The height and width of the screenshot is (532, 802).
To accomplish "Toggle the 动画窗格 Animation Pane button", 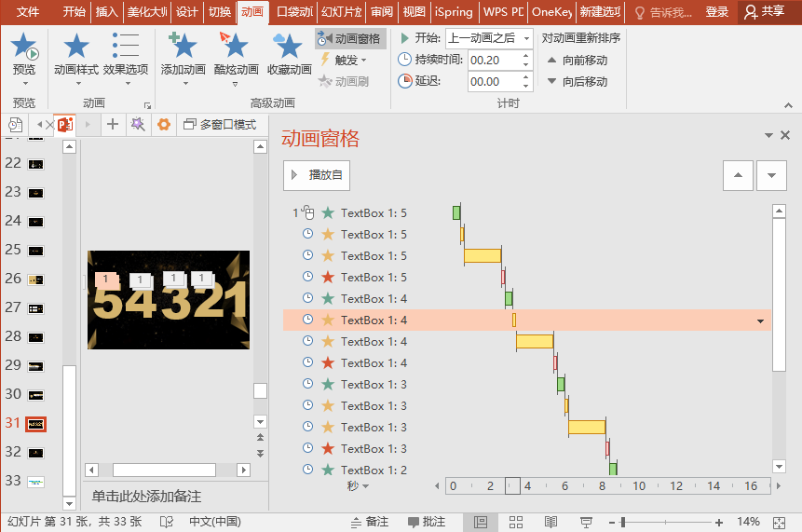I will 350,39.
